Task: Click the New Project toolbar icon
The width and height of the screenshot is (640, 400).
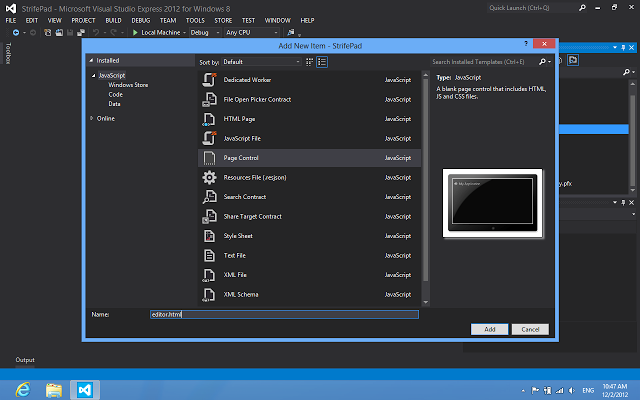Action: [x=48, y=33]
